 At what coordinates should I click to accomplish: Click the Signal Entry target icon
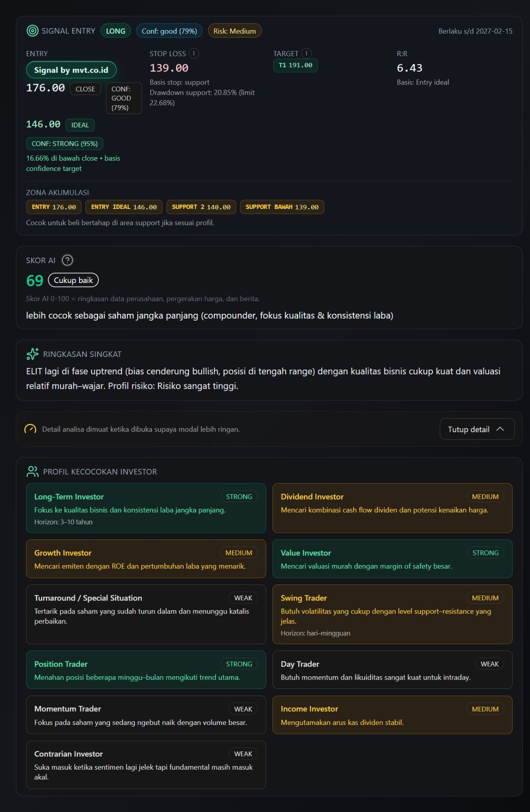coord(32,31)
